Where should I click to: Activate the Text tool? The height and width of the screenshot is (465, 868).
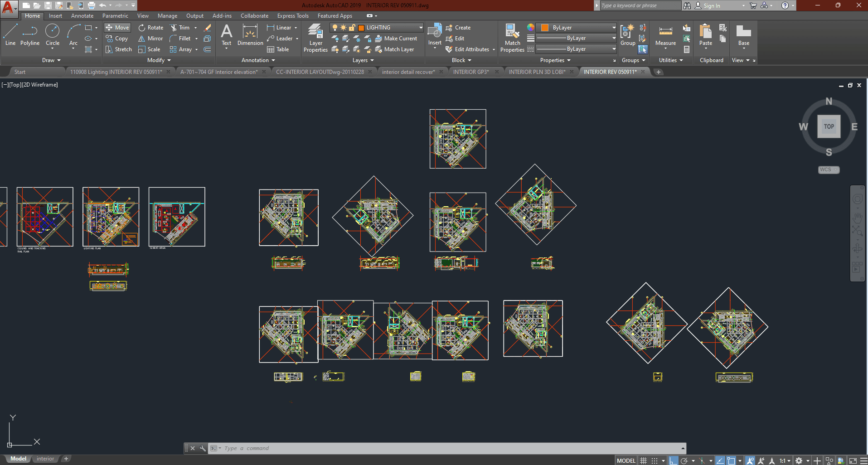(x=226, y=35)
